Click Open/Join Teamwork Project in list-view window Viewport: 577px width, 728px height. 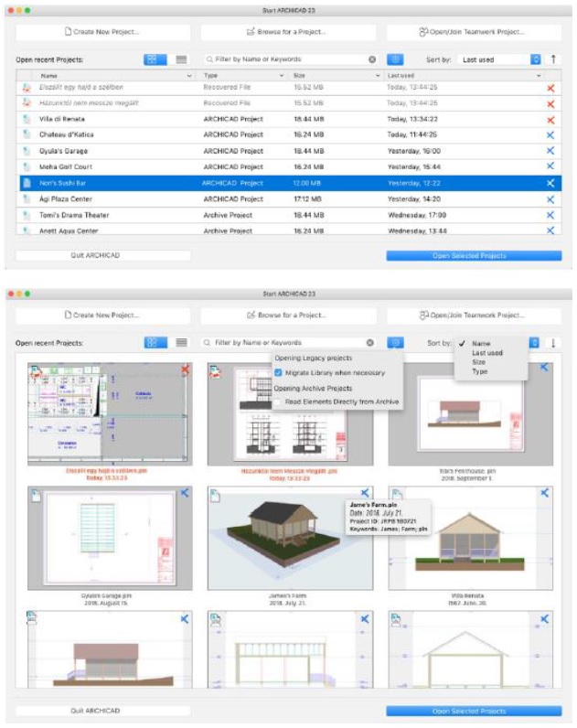click(x=474, y=32)
